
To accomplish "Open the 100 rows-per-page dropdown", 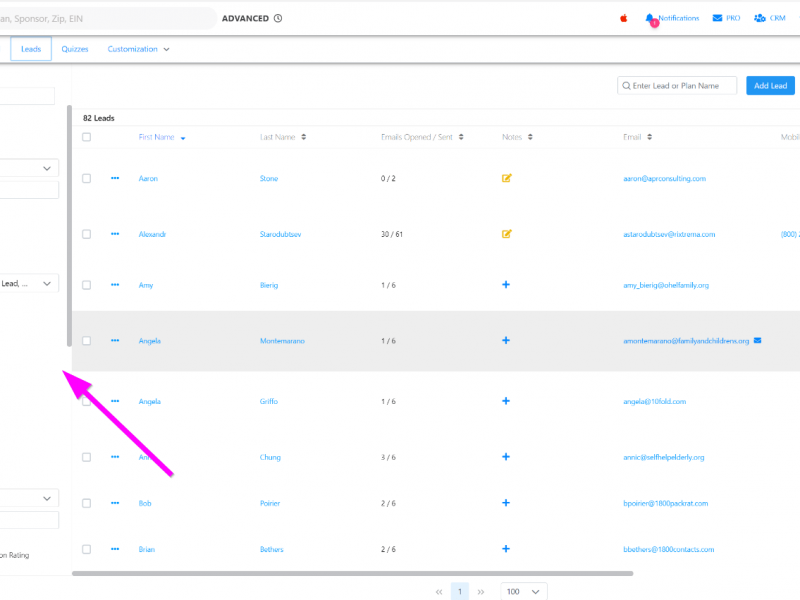I will coord(524,592).
